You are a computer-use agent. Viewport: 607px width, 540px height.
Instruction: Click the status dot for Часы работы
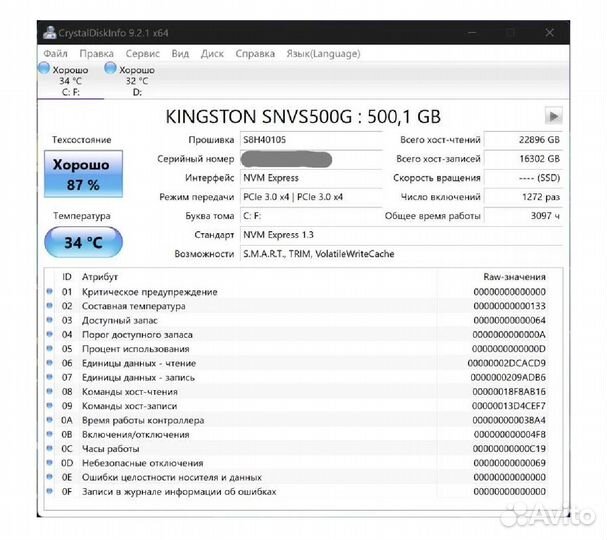pyautogui.click(x=50, y=448)
